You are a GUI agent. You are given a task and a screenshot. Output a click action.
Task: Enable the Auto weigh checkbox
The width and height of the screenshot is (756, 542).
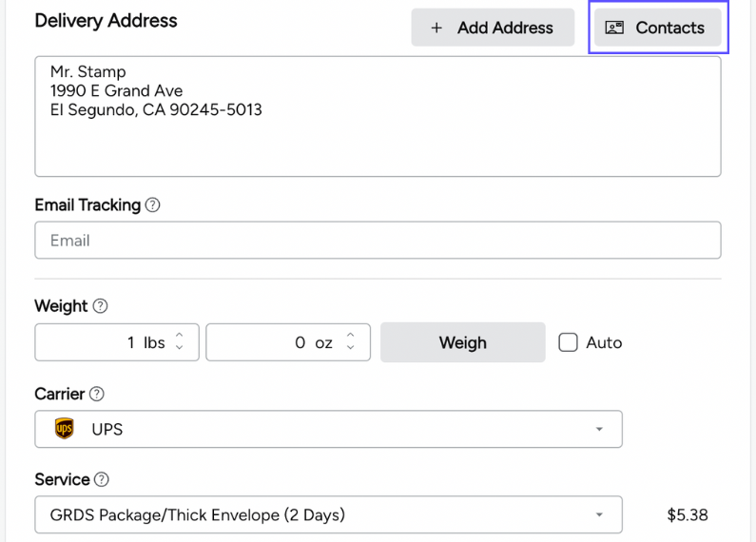coord(568,342)
